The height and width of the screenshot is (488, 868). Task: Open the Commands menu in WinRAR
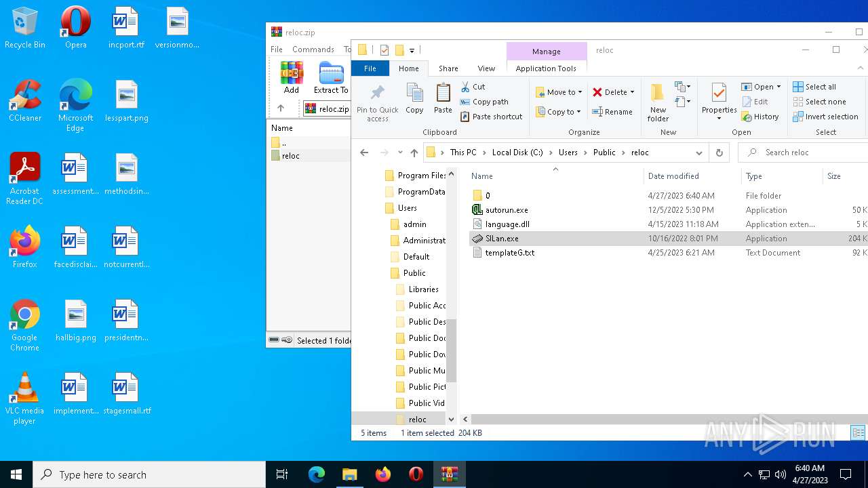tap(313, 49)
